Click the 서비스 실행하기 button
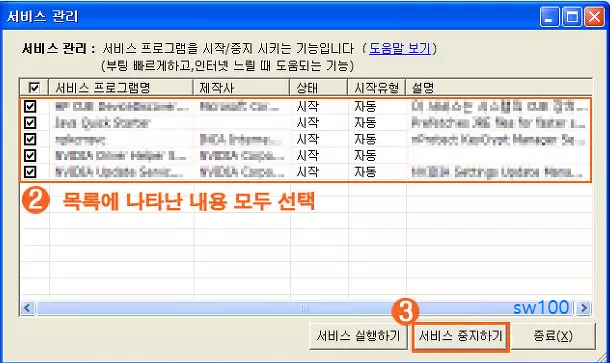The image size is (610, 363). [x=358, y=336]
